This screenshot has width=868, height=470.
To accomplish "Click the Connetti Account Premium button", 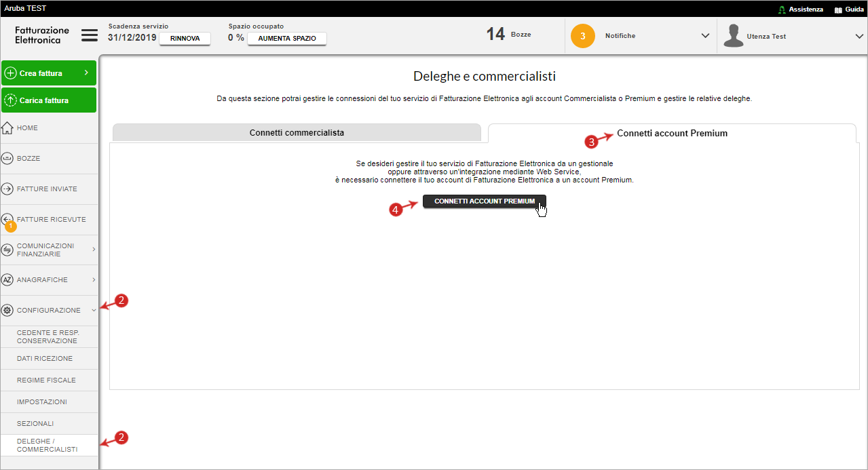I will (x=485, y=201).
